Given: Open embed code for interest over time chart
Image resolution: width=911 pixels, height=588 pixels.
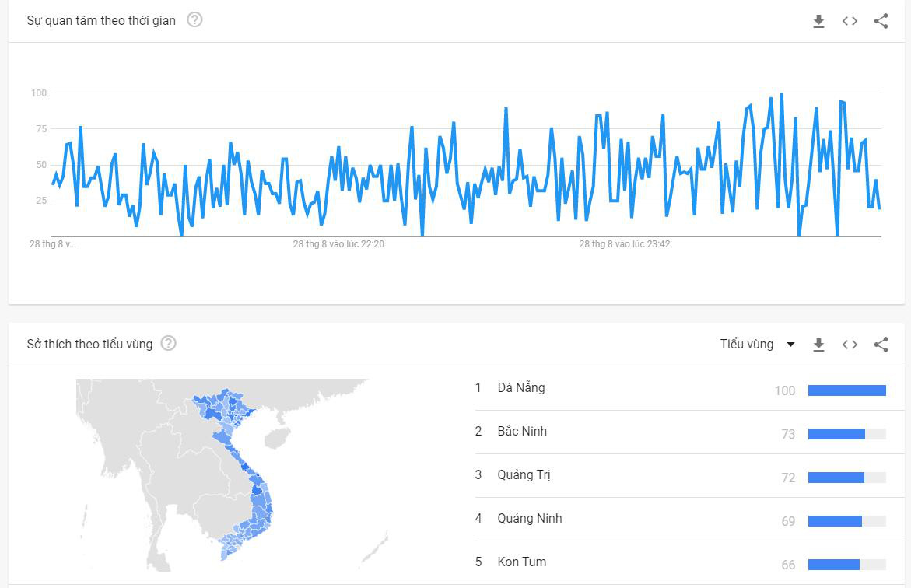Looking at the screenshot, I should [x=850, y=22].
